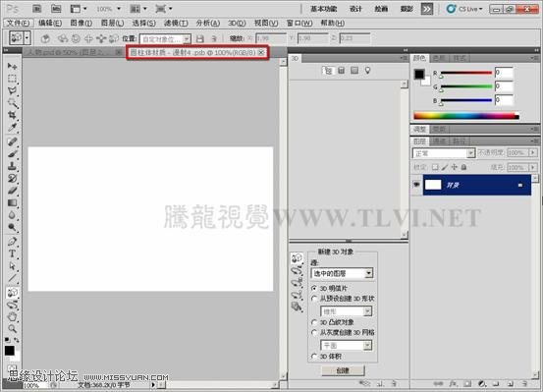Select the Healing Brush tool
Viewport: 543px width, 392px height.
[12, 141]
